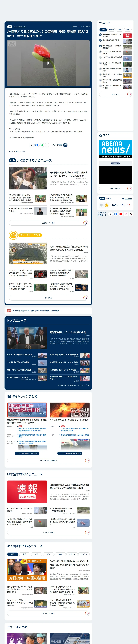This screenshot has height=644, width=138.
Task: Switch to the 総合 category tab
Action: coord(13,554)
